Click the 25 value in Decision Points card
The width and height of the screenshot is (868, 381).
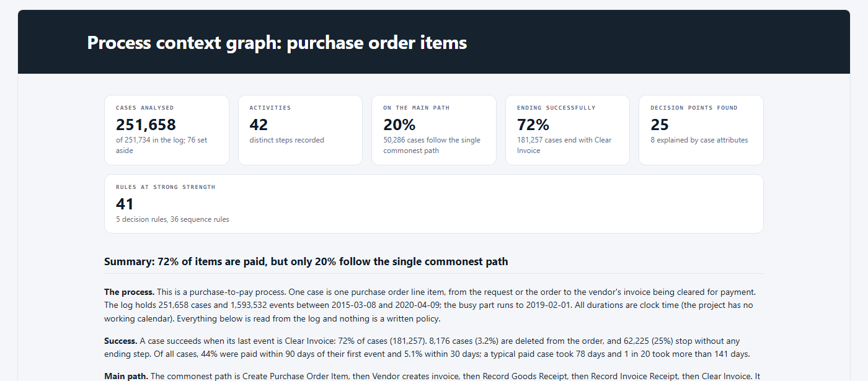pyautogui.click(x=660, y=125)
